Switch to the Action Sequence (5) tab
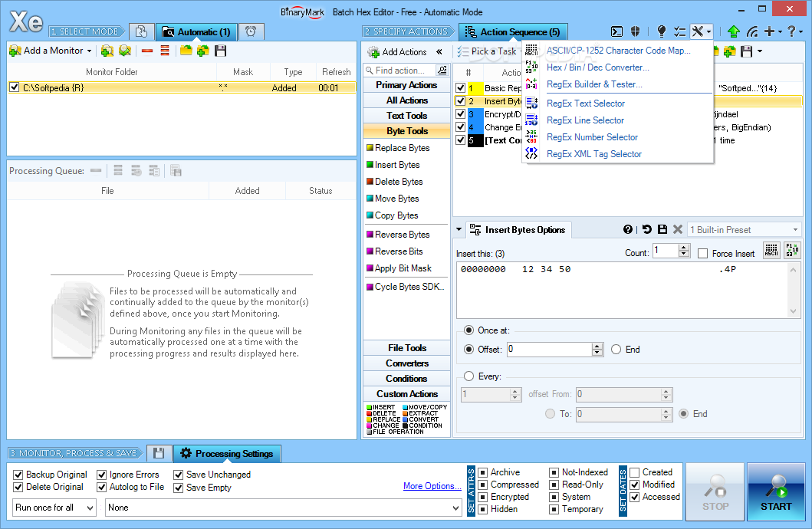 click(513, 32)
